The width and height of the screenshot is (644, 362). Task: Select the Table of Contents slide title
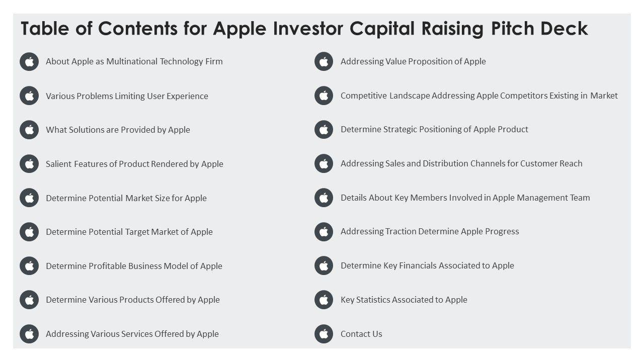pyautogui.click(x=304, y=29)
